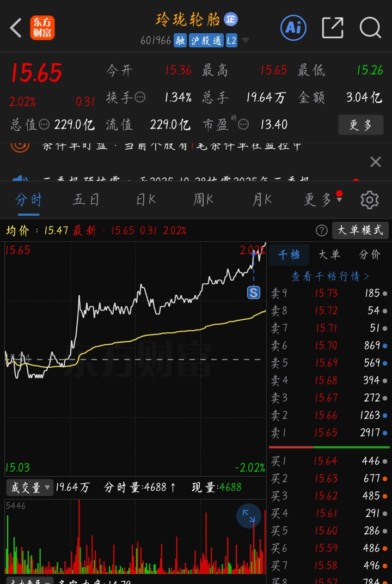Switch to the 大单 tab
Viewport: 392px width, 584px height.
coord(329,255)
